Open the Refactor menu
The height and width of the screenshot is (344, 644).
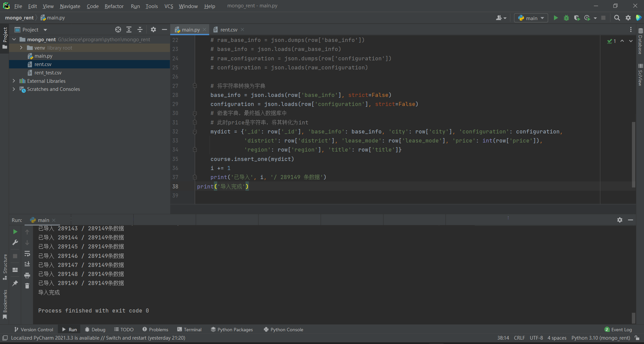pos(114,6)
